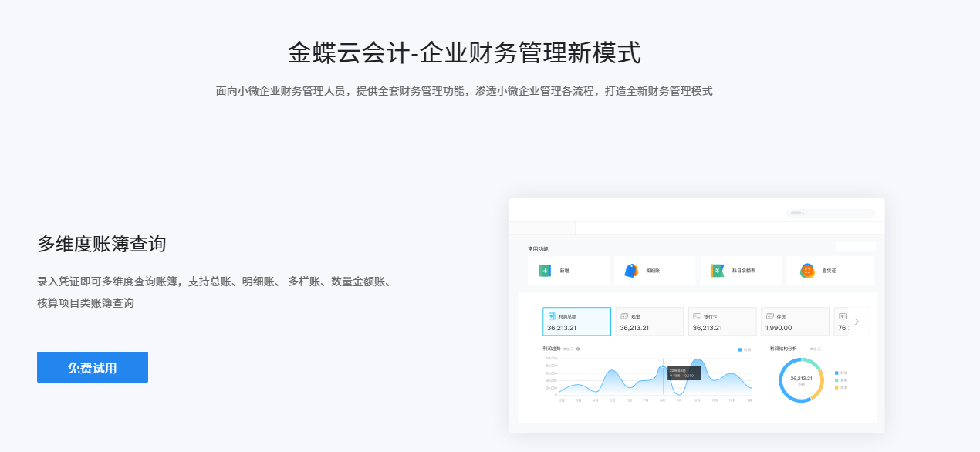Open 查凭证 with the orange voucher icon

click(x=807, y=272)
